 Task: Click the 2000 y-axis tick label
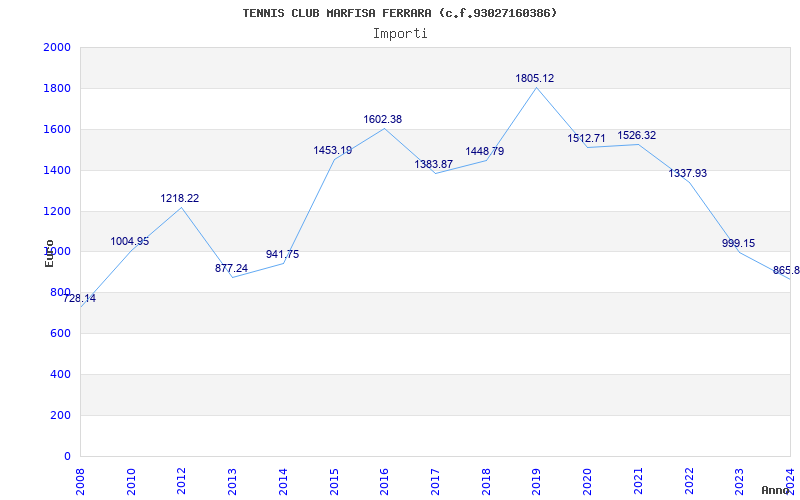coord(57,47)
